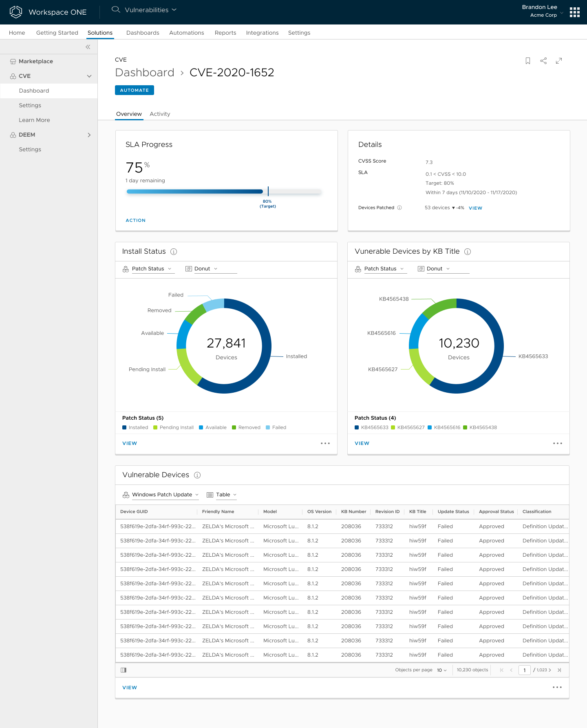
Task: Toggle the Pending Install legend swatch
Action: pyautogui.click(x=155, y=427)
